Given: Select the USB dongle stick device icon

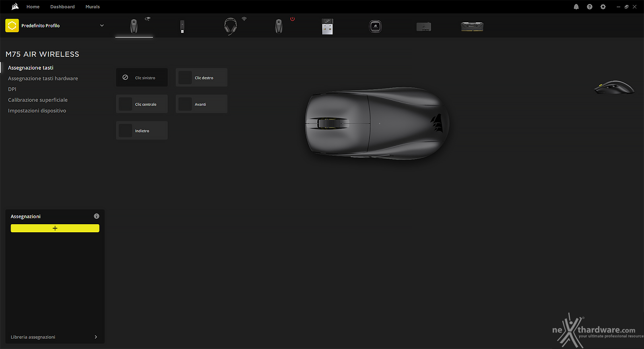Looking at the screenshot, I should 182,27.
